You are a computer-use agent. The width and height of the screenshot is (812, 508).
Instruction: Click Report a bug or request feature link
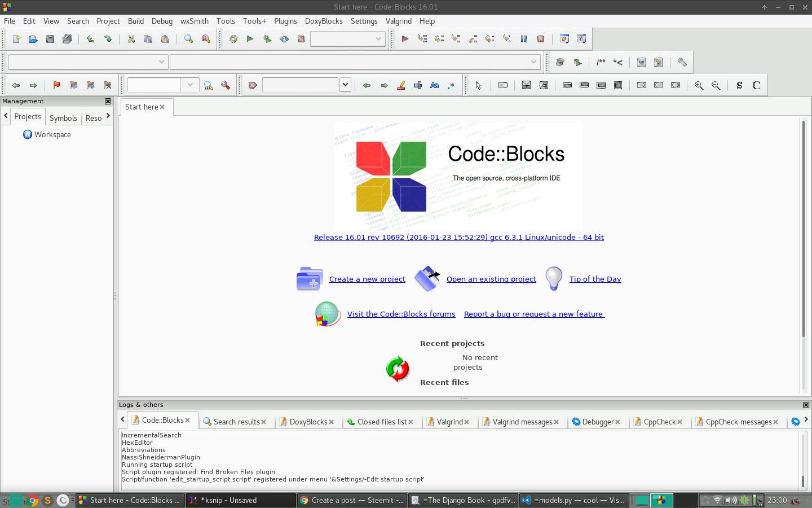pos(534,314)
